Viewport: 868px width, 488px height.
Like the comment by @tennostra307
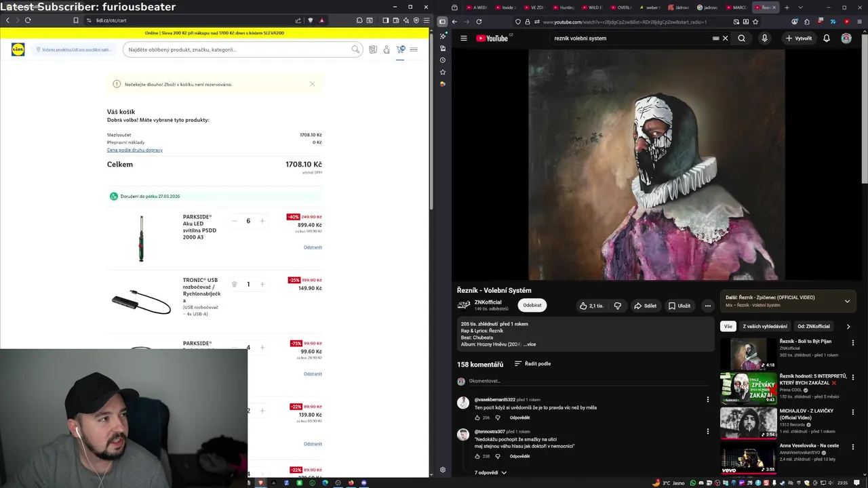pos(477,456)
